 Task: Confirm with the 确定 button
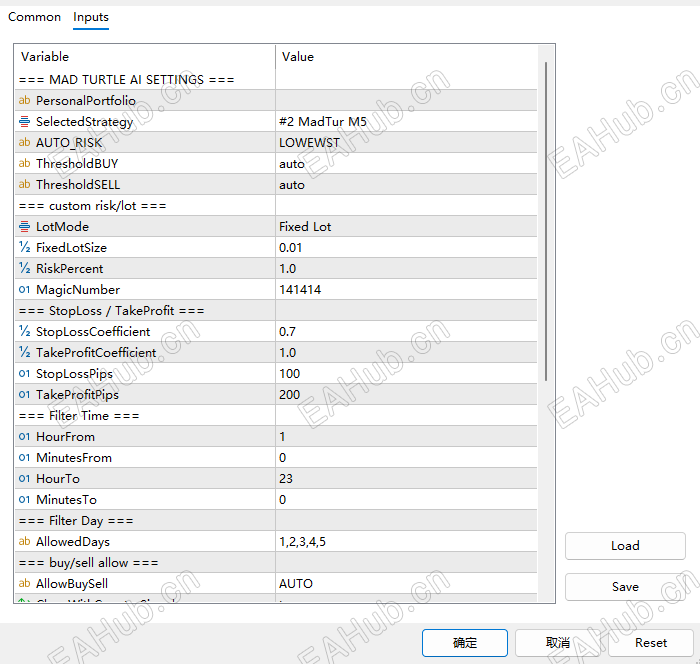tap(465, 643)
